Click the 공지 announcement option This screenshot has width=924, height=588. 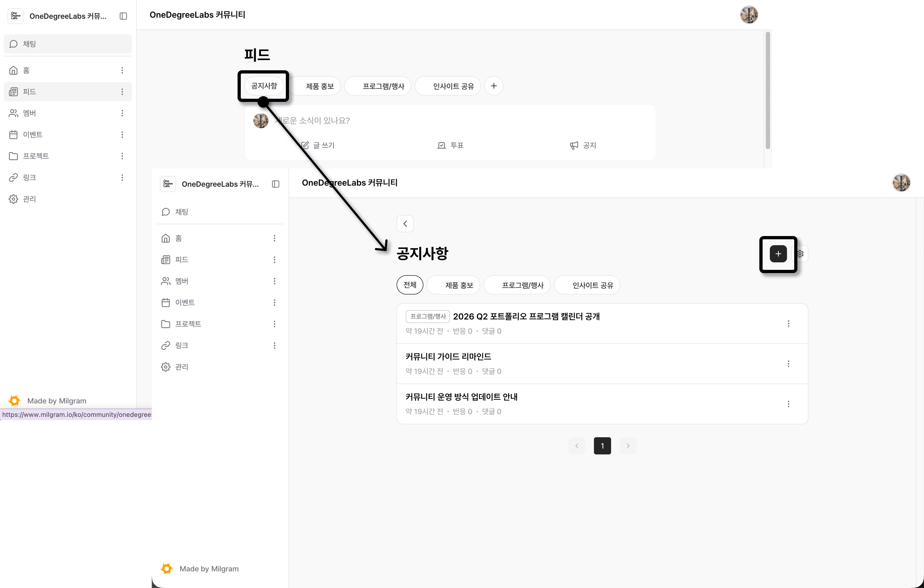pos(583,145)
